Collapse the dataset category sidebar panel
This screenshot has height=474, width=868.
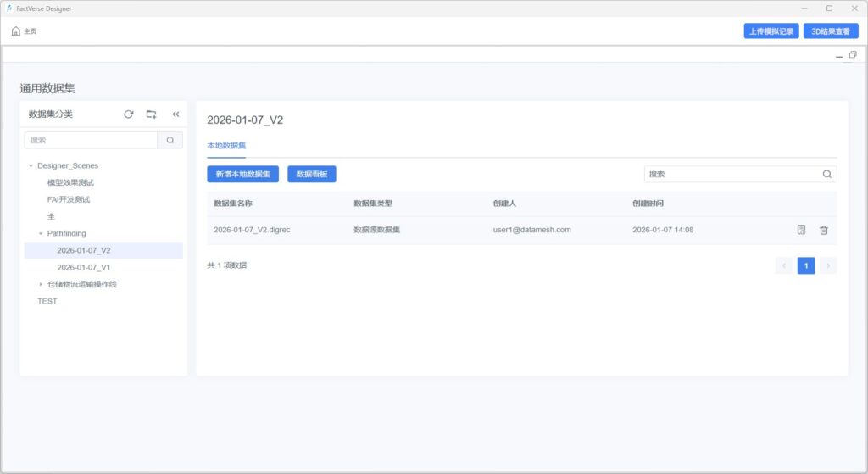(175, 114)
